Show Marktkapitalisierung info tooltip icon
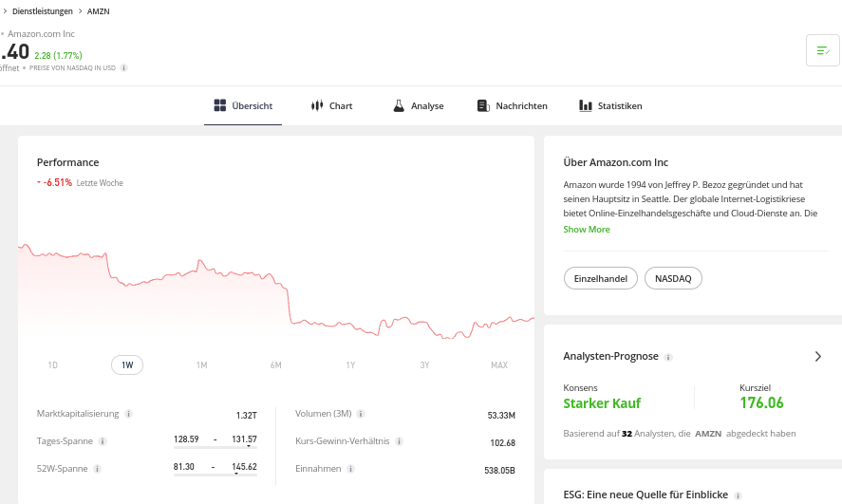842x504 pixels. coord(128,414)
